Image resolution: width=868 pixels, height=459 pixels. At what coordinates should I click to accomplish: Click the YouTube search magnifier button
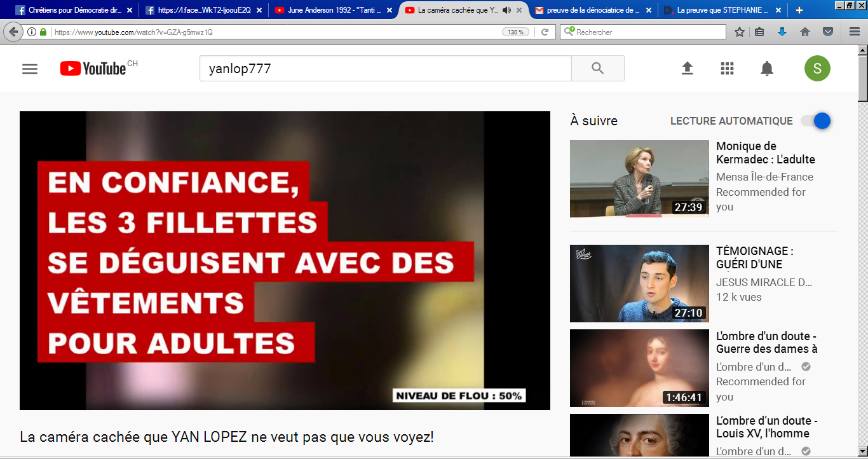pyautogui.click(x=597, y=69)
